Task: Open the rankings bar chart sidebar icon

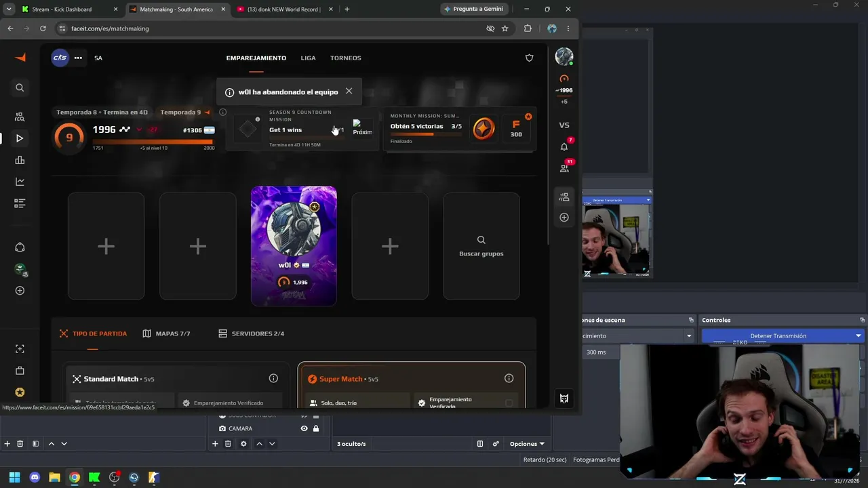Action: 20,160
